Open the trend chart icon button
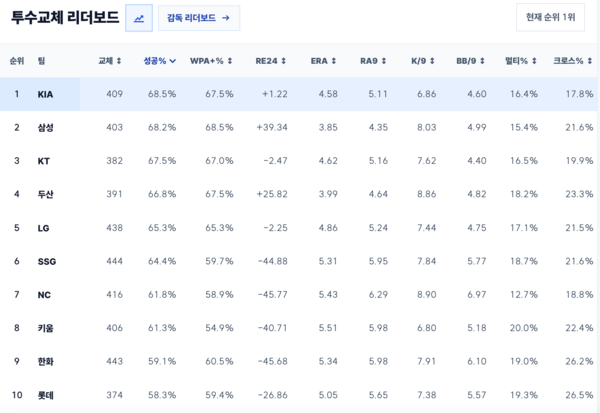This screenshot has width=600, height=413. click(x=139, y=18)
